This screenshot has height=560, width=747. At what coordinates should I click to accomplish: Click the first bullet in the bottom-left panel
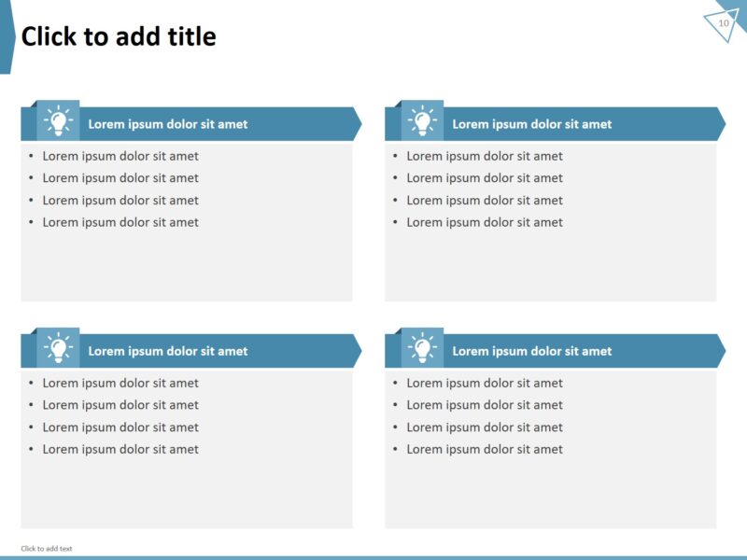point(120,383)
